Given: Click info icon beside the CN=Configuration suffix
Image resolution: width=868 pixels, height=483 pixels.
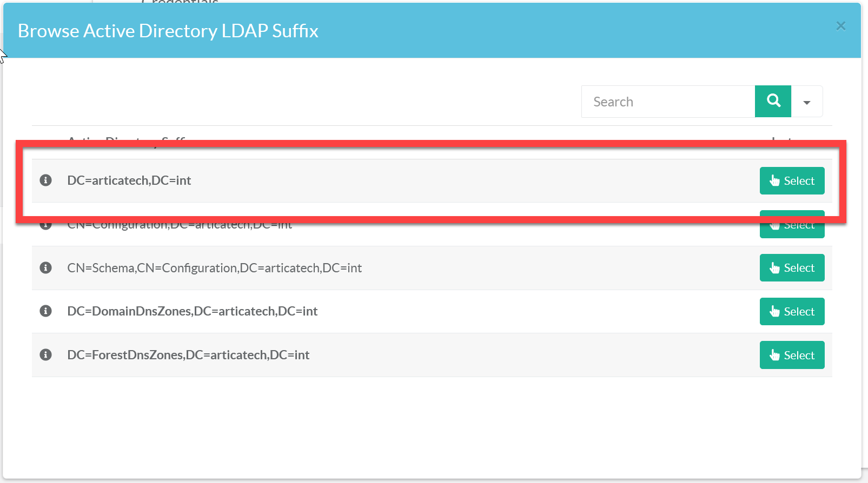Looking at the screenshot, I should (x=46, y=225).
